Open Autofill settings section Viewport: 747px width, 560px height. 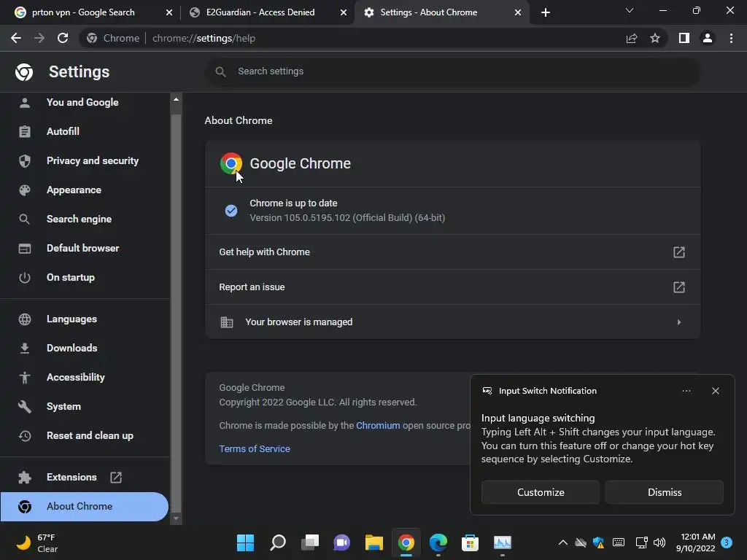[63, 131]
